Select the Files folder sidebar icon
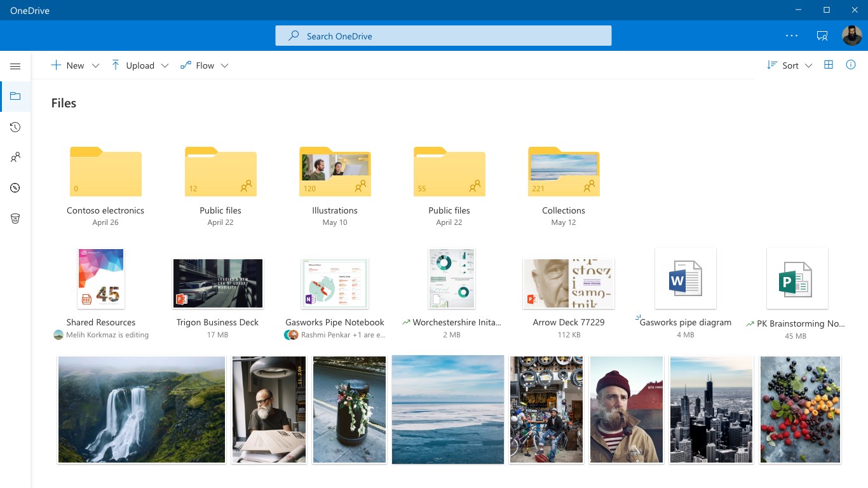 (15, 97)
